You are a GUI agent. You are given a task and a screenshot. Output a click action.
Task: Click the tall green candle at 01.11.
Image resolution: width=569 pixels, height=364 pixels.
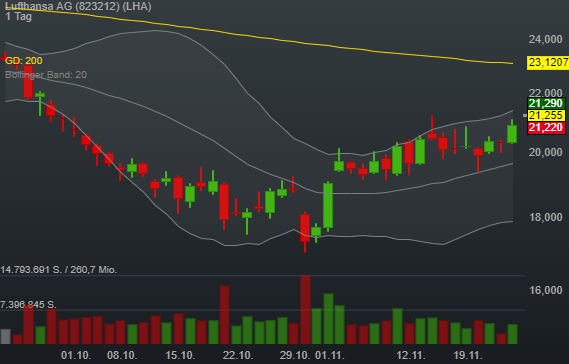pyautogui.click(x=328, y=206)
